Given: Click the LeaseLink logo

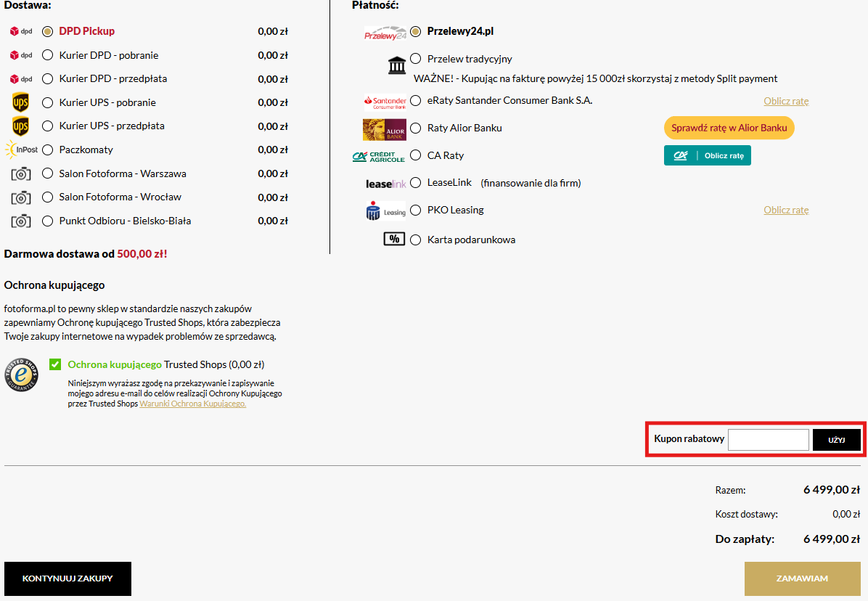Looking at the screenshot, I should 386,184.
